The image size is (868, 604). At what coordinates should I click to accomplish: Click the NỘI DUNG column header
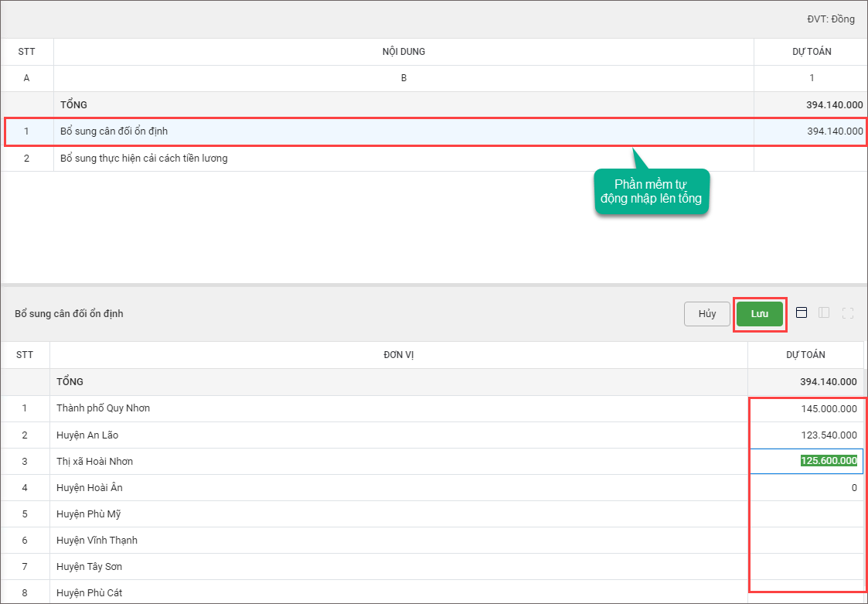pos(403,52)
